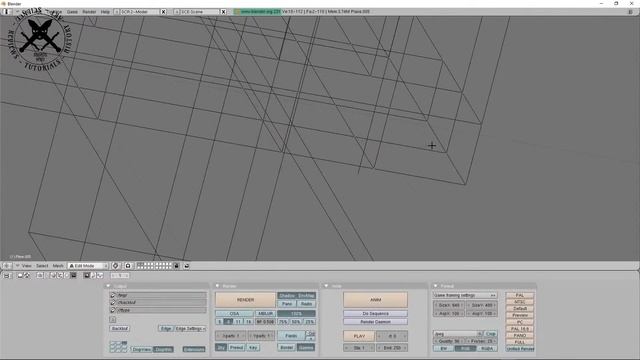Select the Sound block sub-context icon
This screenshot has height=360, width=640.
(x=100, y=276)
